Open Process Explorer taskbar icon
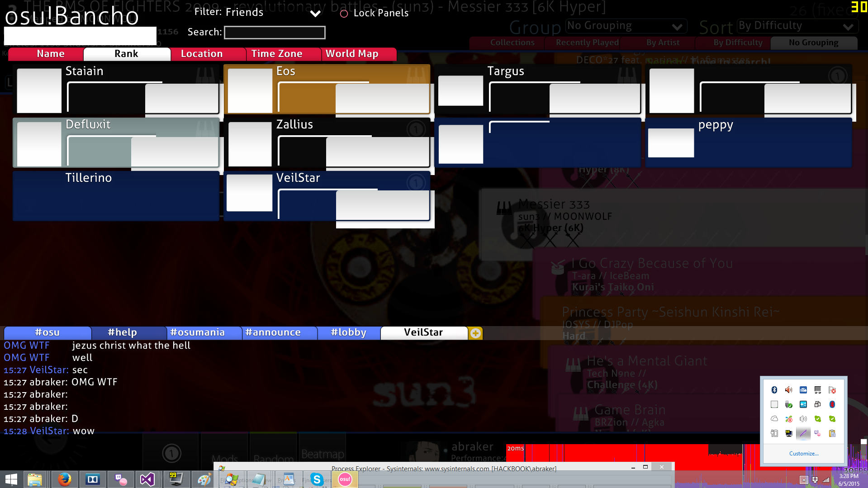This screenshot has height=488, width=868. pyautogui.click(x=232, y=479)
